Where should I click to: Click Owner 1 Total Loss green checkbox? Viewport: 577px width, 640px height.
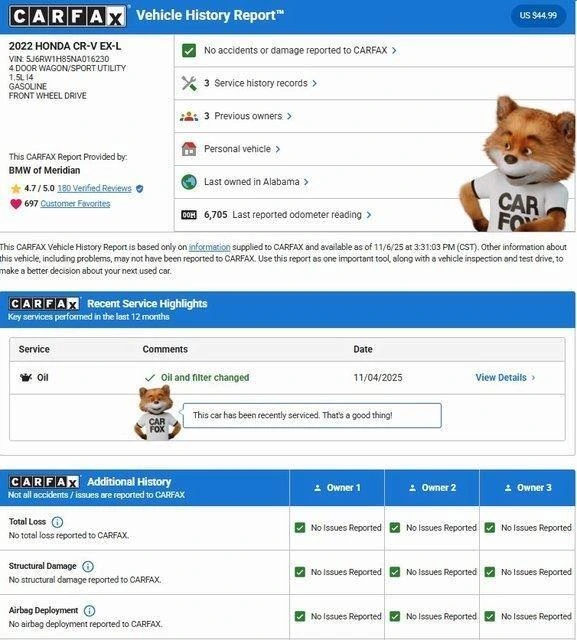pos(300,528)
